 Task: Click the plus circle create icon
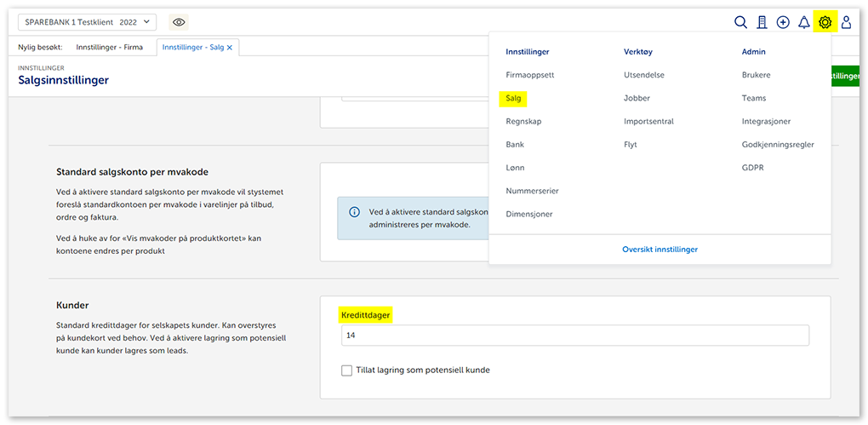[783, 23]
